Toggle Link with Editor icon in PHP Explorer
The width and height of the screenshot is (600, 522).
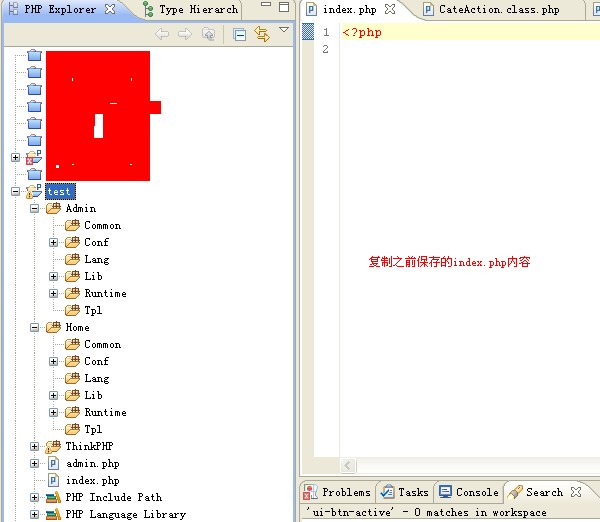[x=262, y=34]
